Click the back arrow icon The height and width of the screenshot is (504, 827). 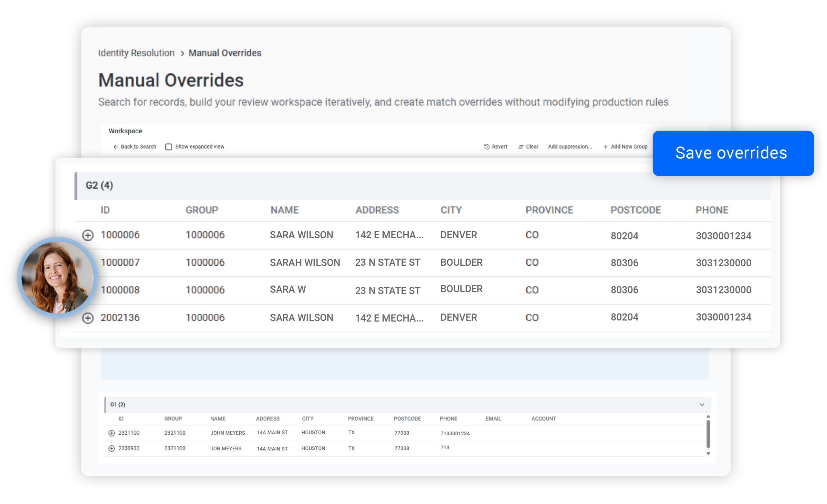(x=116, y=147)
